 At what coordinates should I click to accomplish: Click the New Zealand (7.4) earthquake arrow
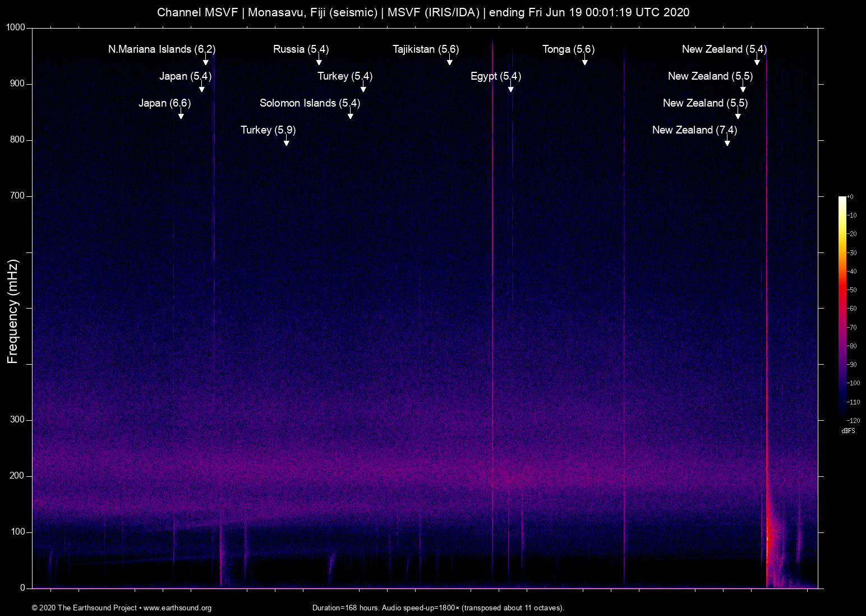click(x=727, y=143)
